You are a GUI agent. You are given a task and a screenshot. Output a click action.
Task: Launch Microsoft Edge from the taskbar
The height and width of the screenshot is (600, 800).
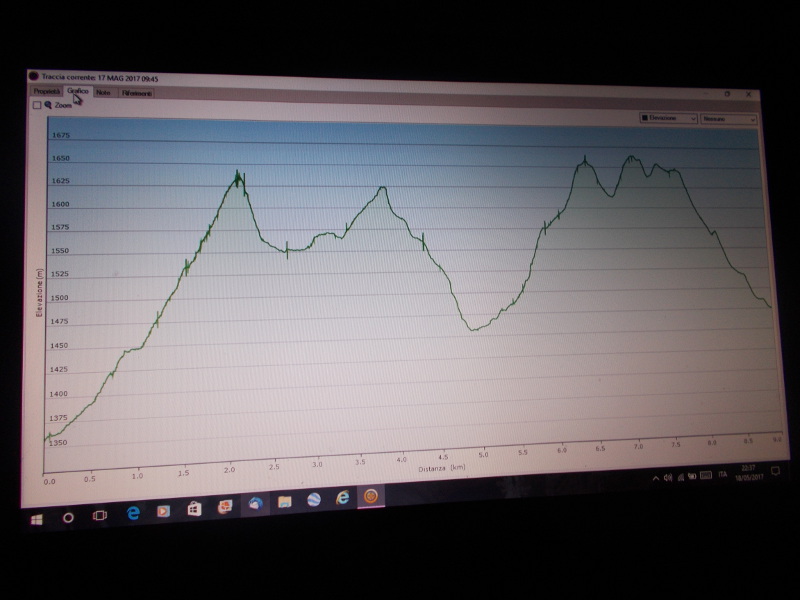click(x=133, y=513)
